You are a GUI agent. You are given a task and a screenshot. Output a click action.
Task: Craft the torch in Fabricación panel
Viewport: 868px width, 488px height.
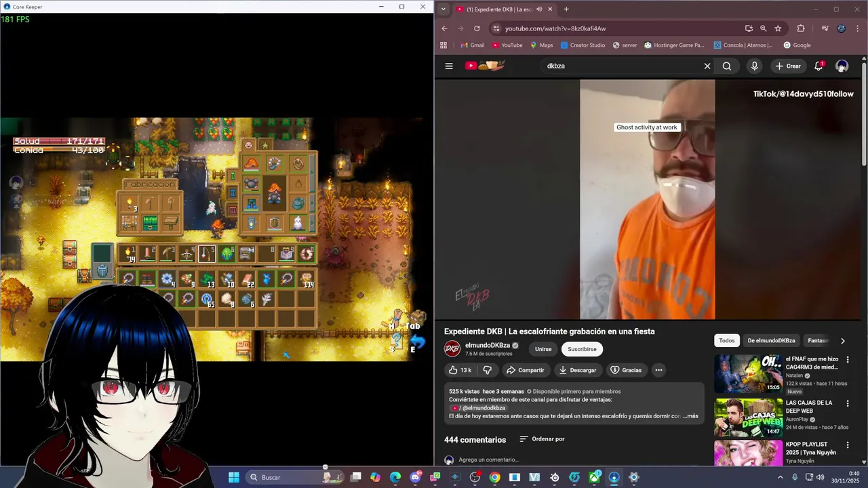click(x=129, y=203)
